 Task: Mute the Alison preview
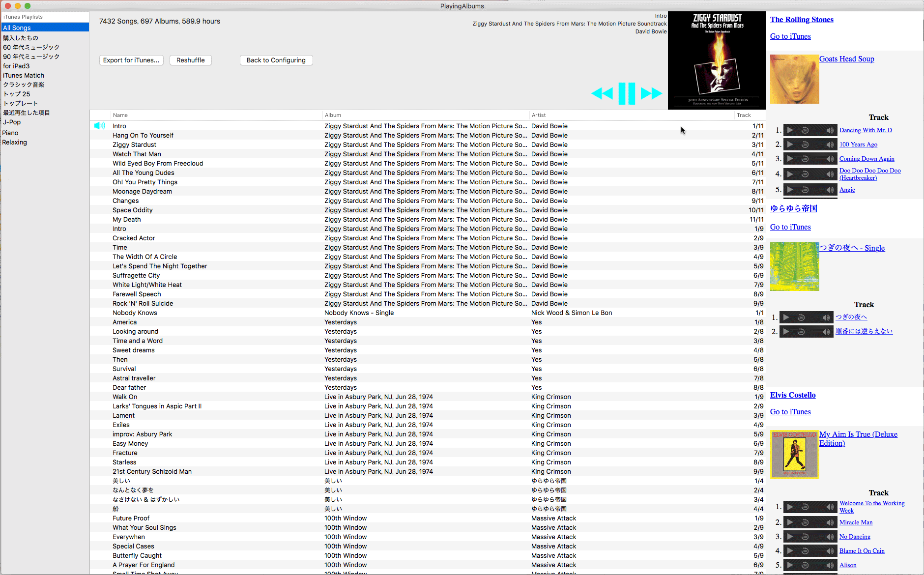tap(830, 565)
